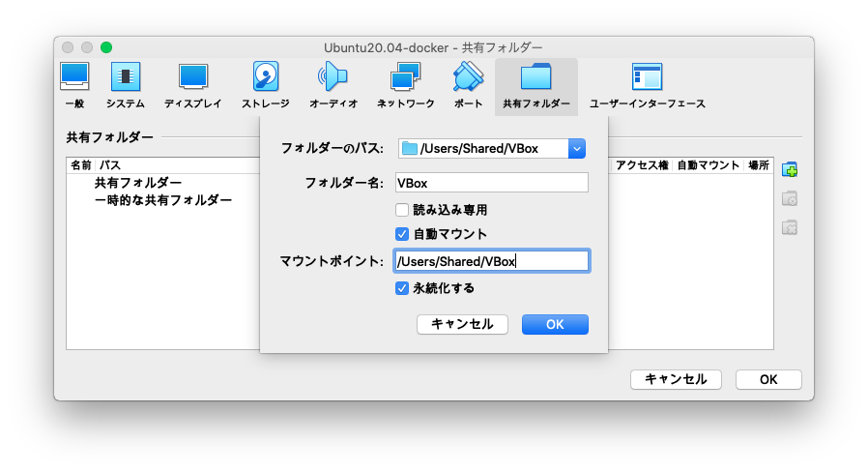Click the パス column header

(x=110, y=165)
